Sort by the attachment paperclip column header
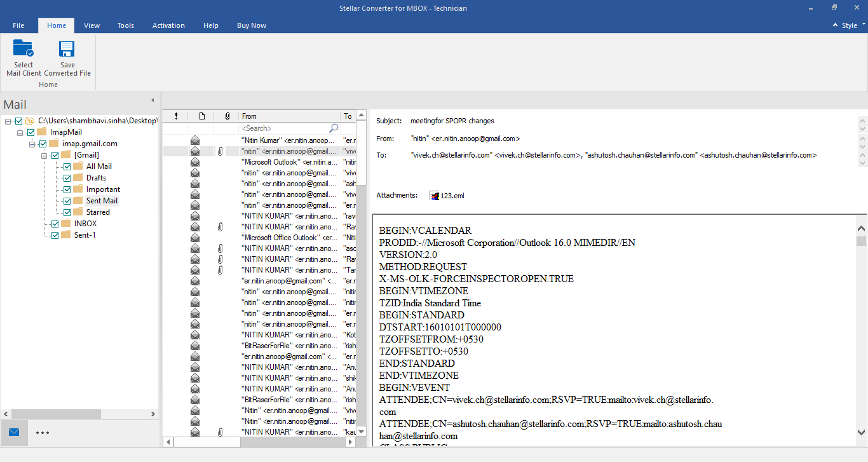 pyautogui.click(x=227, y=116)
